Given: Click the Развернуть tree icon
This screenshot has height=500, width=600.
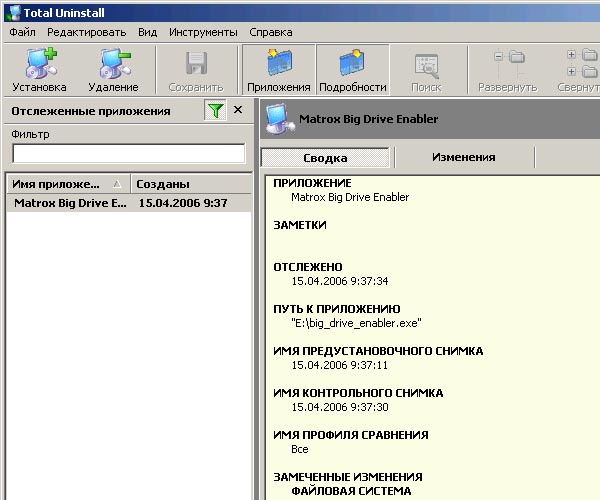Looking at the screenshot, I should point(508,64).
